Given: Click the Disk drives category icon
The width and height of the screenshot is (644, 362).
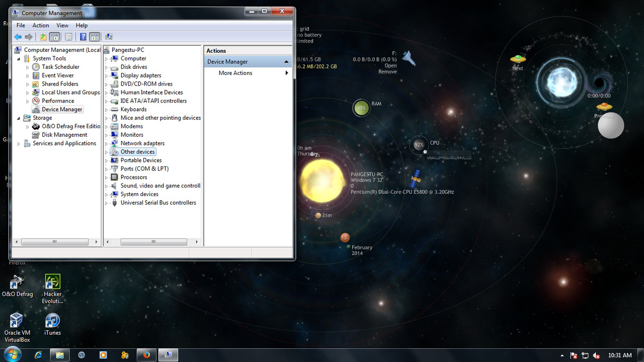Looking at the screenshot, I should tap(114, 67).
